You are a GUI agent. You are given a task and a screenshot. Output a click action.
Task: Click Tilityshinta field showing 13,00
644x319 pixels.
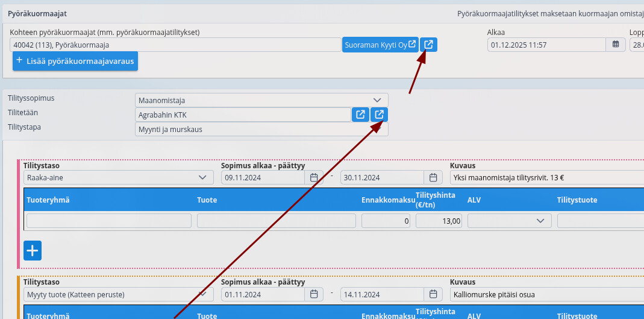pos(439,221)
